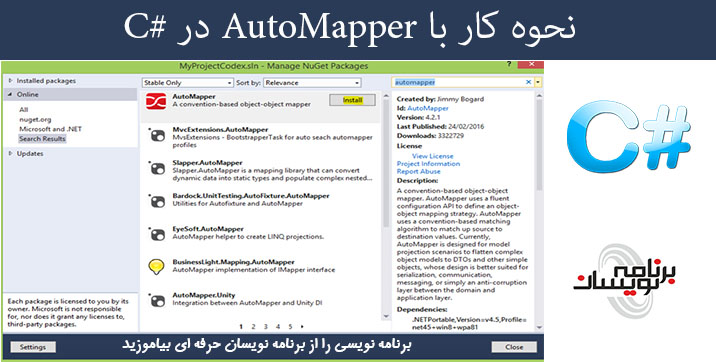Viewport: 716px width, 362px height.
Task: Select Microsoft and .NET source
Action: pyautogui.click(x=50, y=129)
